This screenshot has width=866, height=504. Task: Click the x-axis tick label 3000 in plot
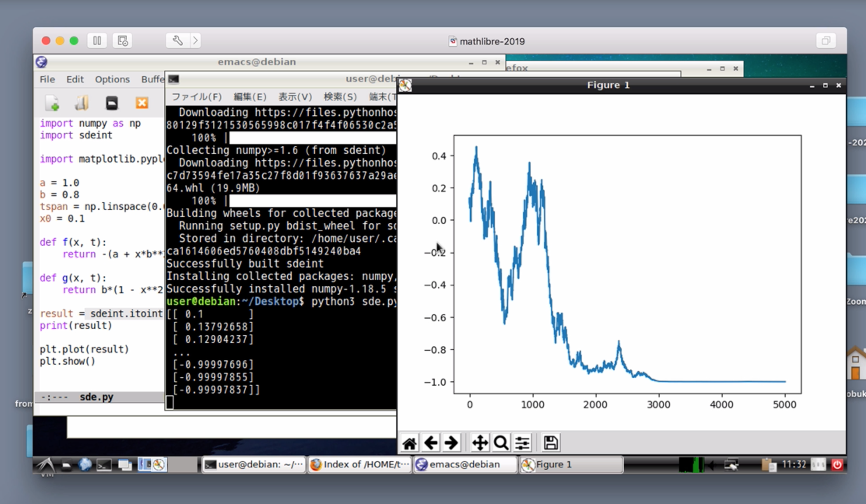click(x=658, y=404)
